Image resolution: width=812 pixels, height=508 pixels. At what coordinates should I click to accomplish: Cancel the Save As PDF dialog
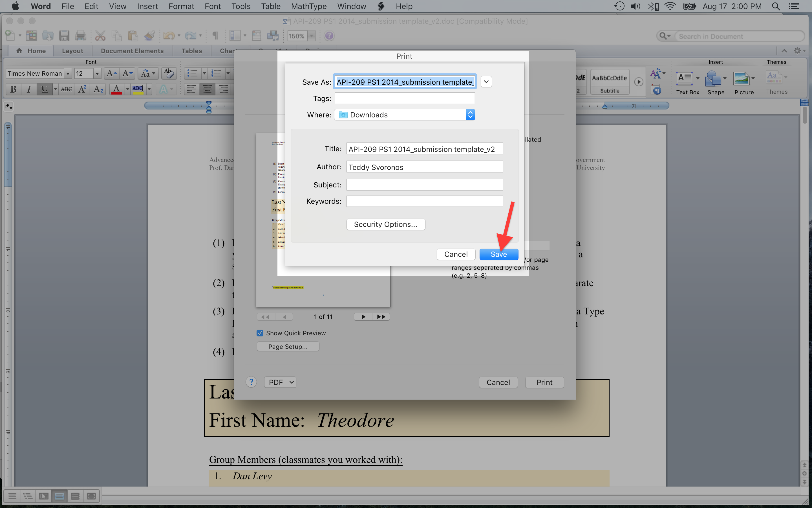(x=456, y=254)
